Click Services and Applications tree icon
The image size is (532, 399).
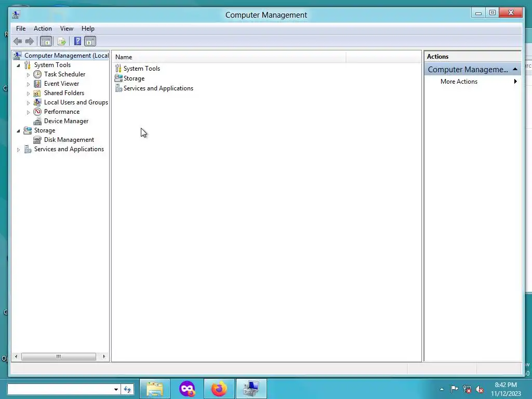coord(28,149)
